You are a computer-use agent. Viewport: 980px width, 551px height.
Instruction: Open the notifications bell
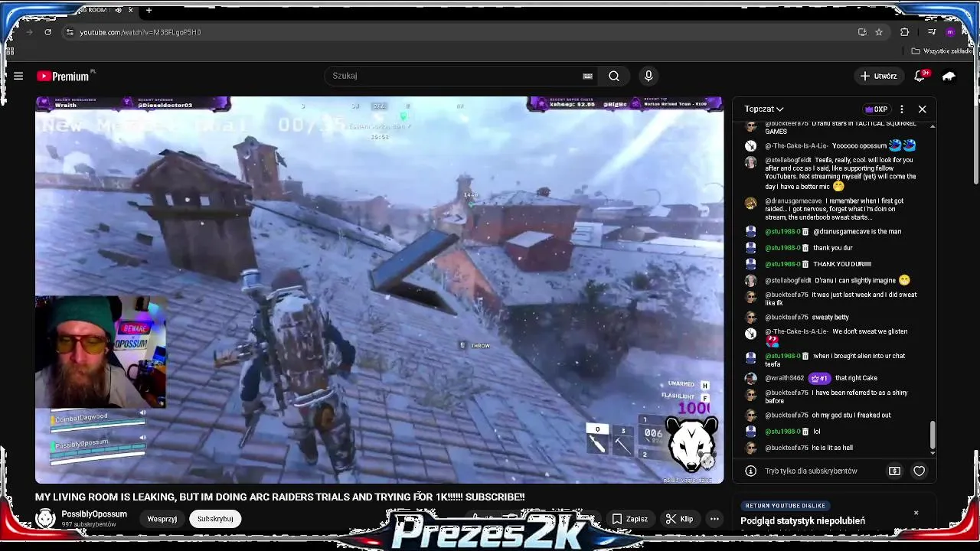point(920,76)
